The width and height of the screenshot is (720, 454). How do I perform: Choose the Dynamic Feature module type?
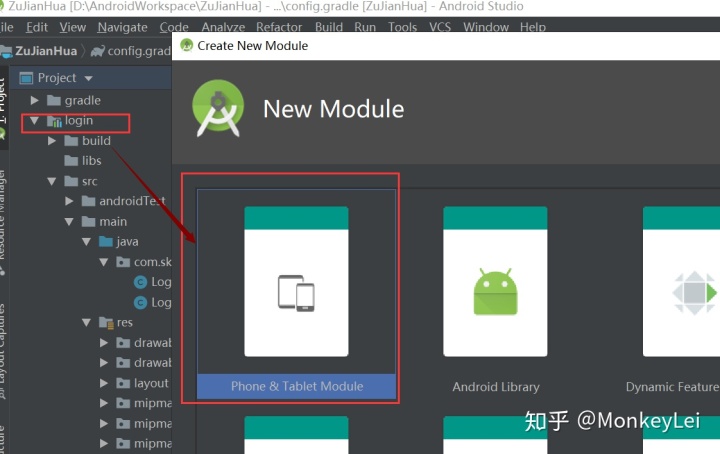tap(673, 387)
